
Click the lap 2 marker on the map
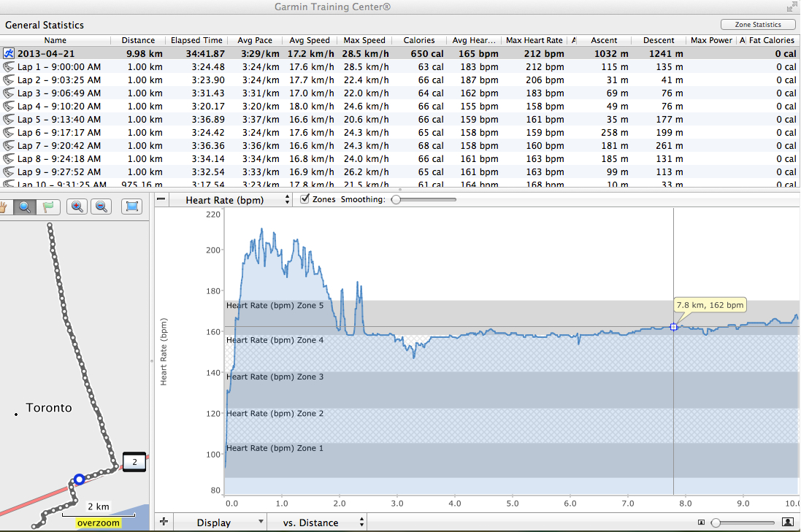(x=134, y=462)
